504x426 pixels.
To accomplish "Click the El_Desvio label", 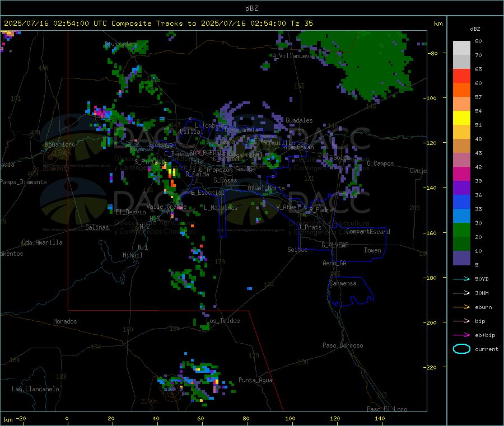I will pos(130,212).
